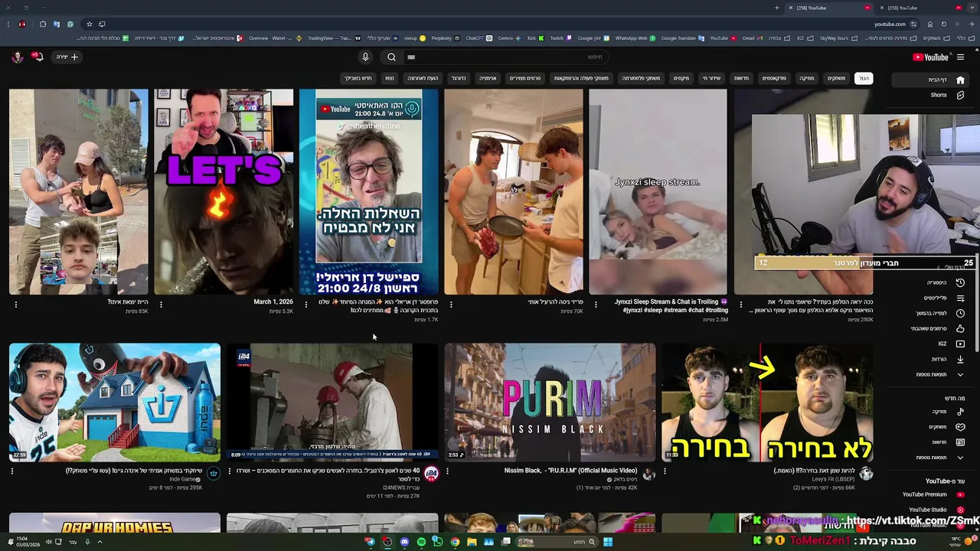Select the Podcasts (פודקאסטים) filter chip
The height and width of the screenshot is (551, 980).
pos(774,78)
